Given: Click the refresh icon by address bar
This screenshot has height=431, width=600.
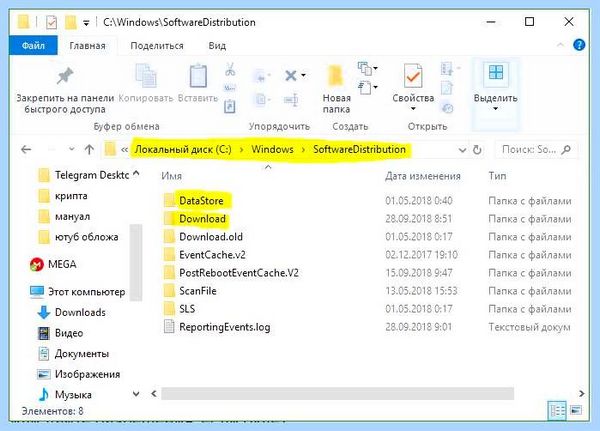Looking at the screenshot, I should (477, 150).
